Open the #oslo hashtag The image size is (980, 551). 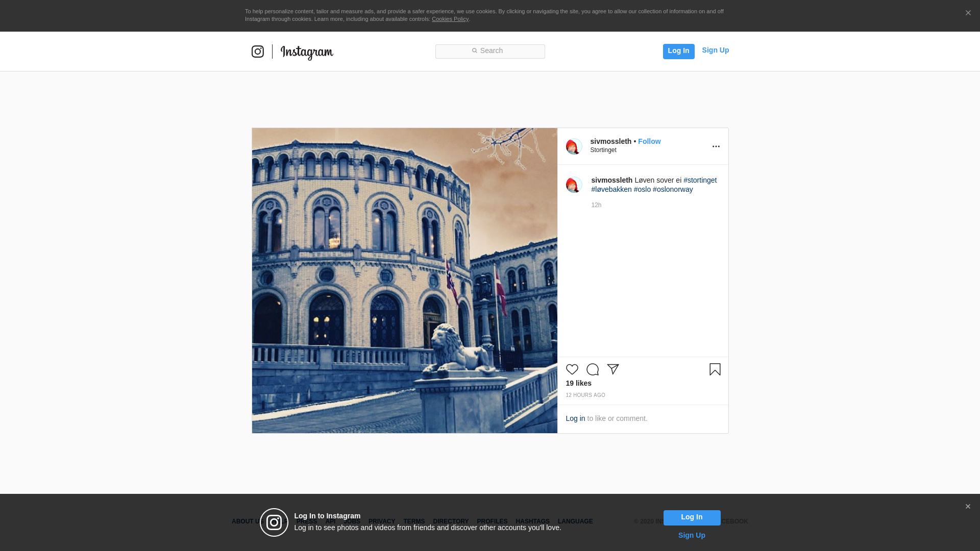(642, 189)
